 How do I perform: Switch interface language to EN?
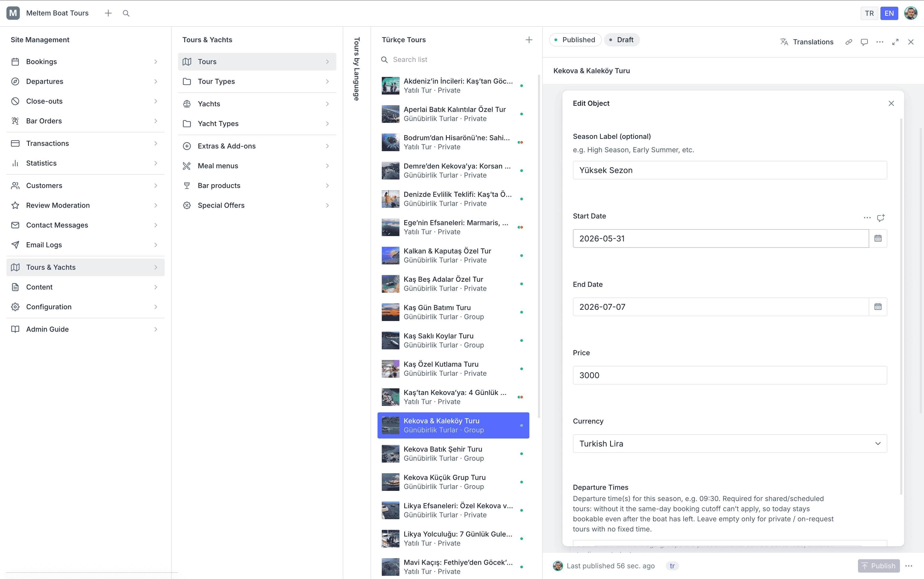(x=889, y=13)
